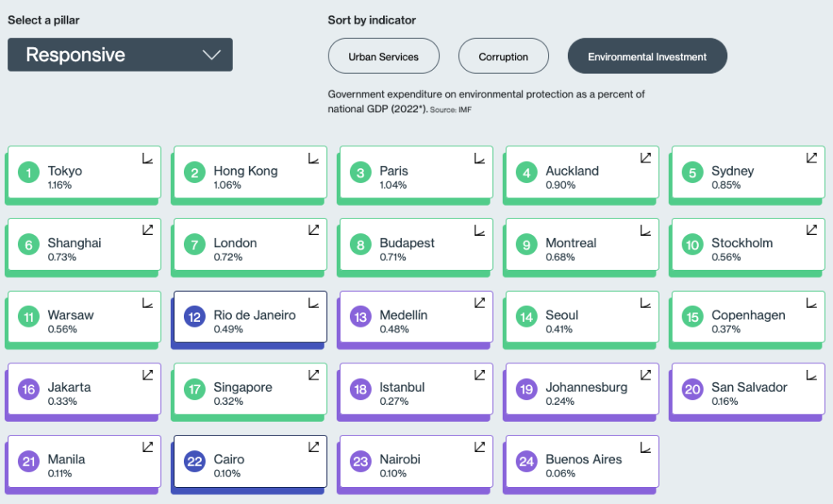This screenshot has height=504, width=833.
Task: Click trend arrow icon on Auckland card
Action: (645, 158)
